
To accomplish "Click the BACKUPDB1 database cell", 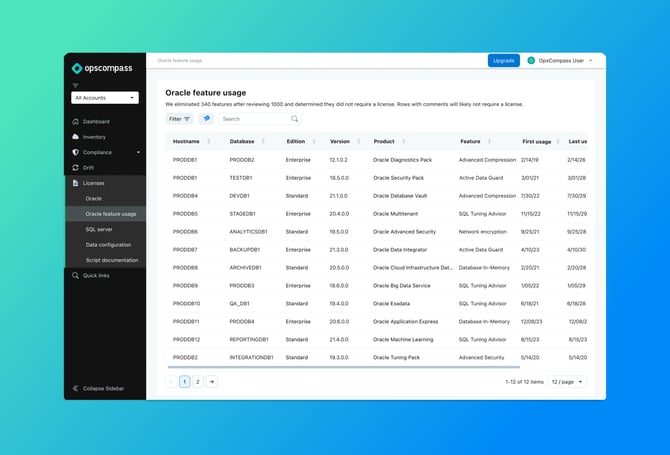I will 245,250.
